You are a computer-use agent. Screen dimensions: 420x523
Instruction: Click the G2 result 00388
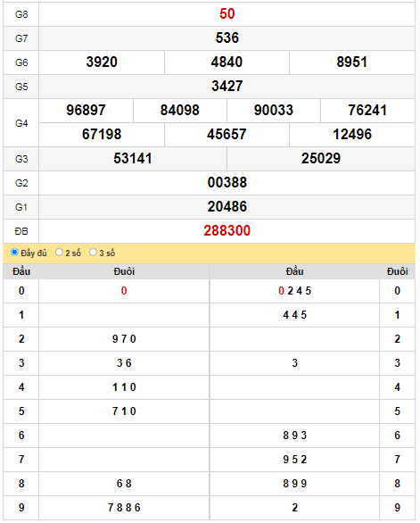pyautogui.click(x=227, y=182)
